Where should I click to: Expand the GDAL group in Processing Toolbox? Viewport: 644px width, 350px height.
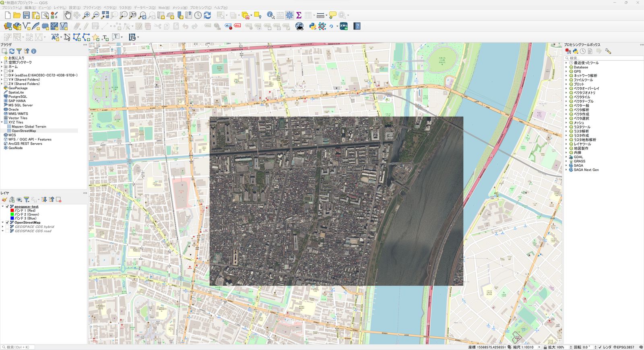(x=566, y=157)
